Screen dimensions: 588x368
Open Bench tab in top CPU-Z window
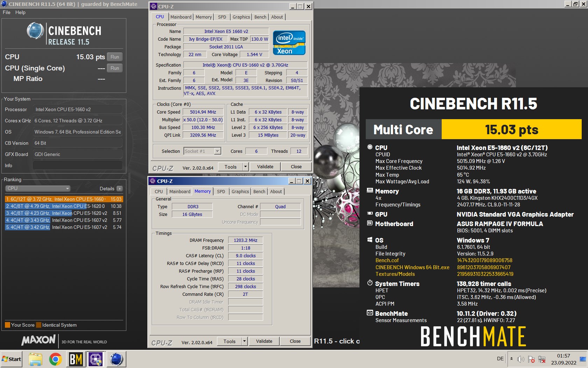260,17
